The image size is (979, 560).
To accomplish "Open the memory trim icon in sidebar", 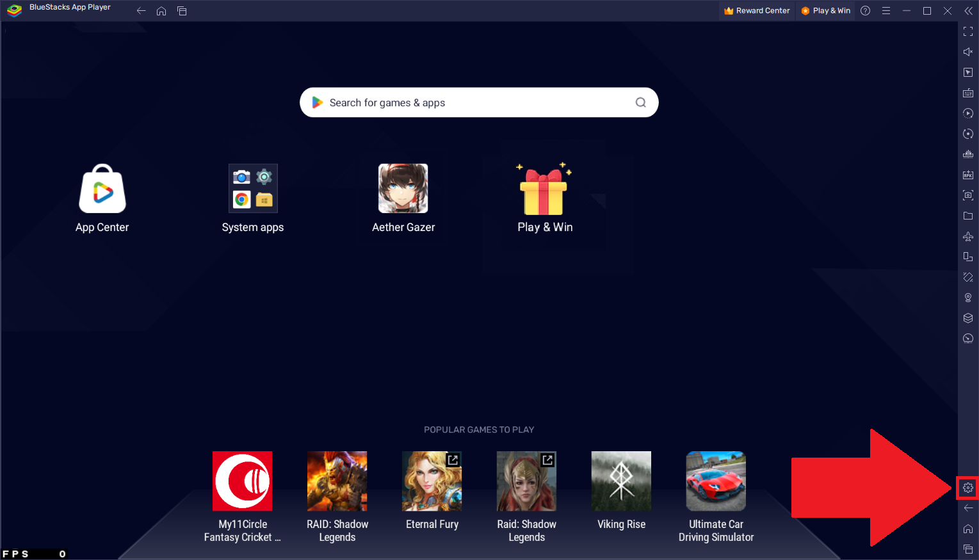I will click(x=968, y=154).
